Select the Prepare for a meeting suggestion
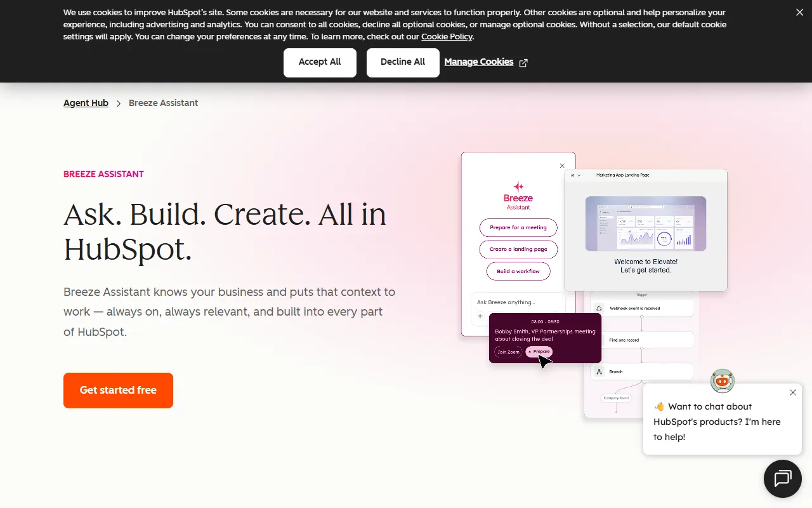Viewport: 812px width, 508px height. click(x=518, y=227)
